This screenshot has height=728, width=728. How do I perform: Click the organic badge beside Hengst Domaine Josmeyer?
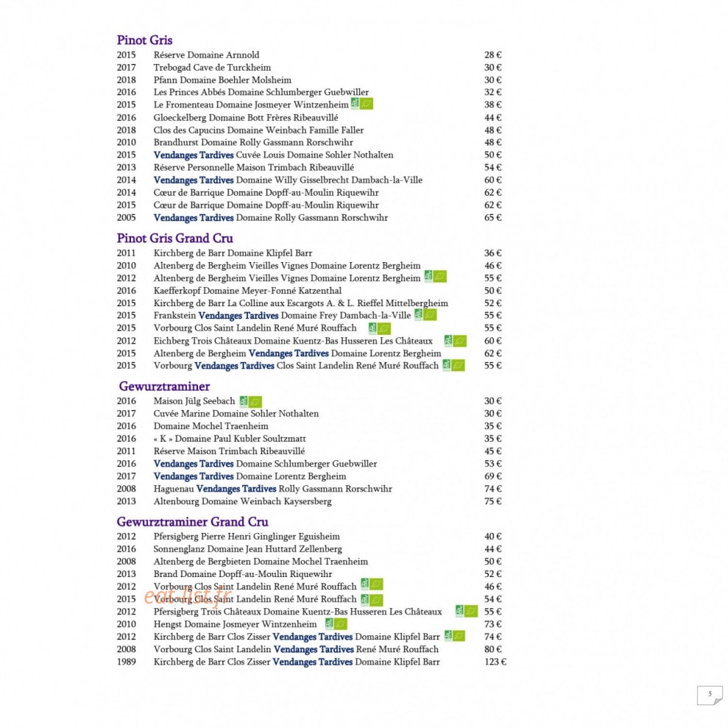[336, 623]
